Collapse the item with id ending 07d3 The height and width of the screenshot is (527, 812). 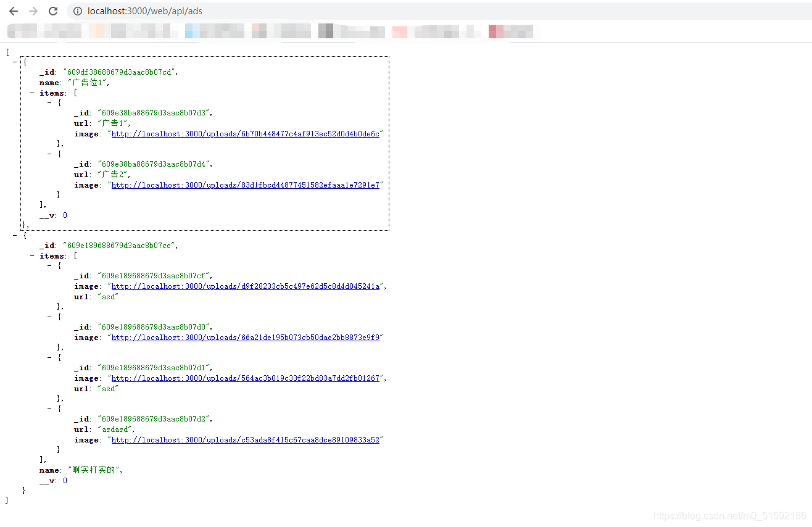coord(49,103)
